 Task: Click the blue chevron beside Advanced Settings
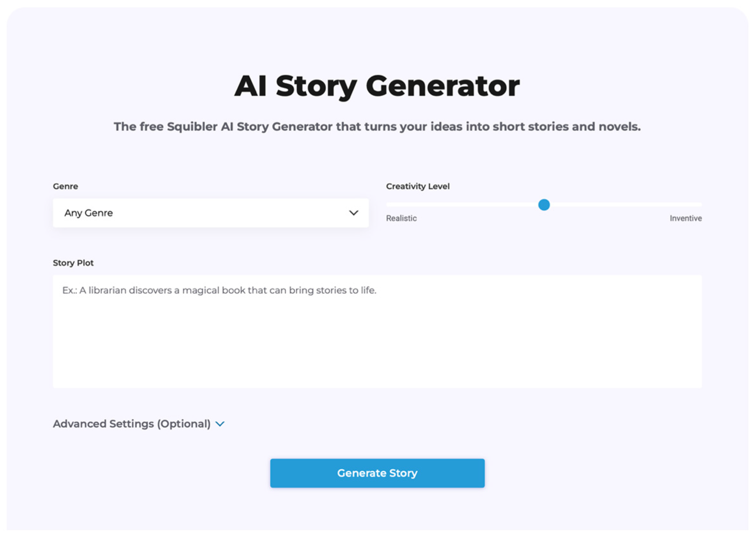coord(220,424)
